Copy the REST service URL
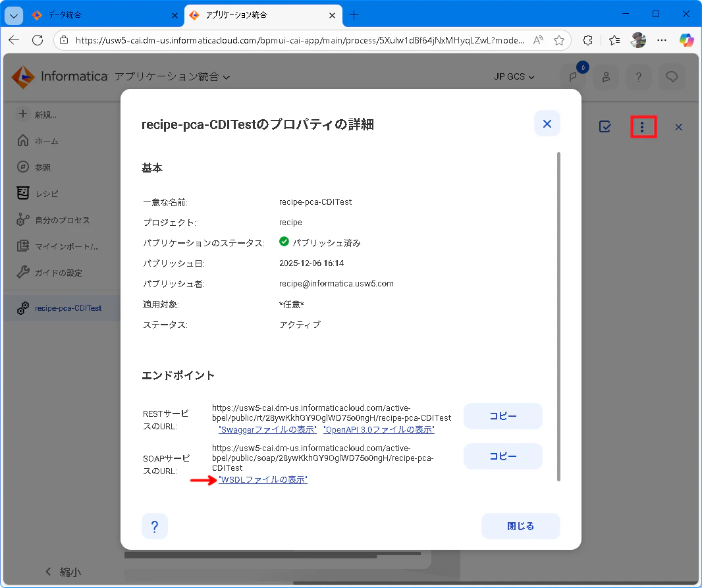This screenshot has height=588, width=702. click(502, 416)
